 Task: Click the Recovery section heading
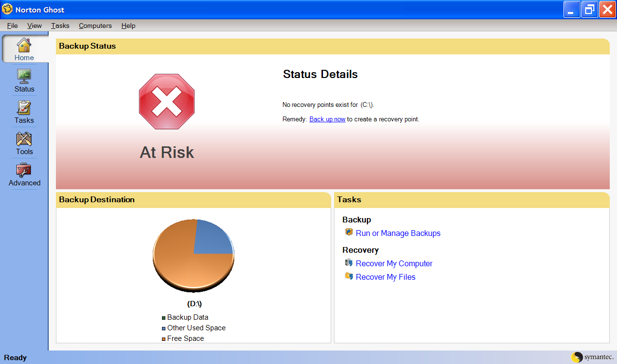(361, 250)
